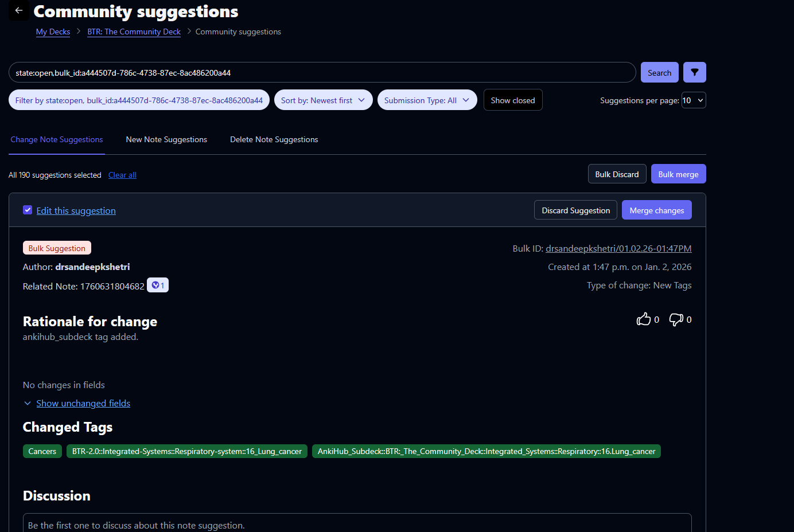The height and width of the screenshot is (532, 794).
Task: Click into the suggestions search field
Action: [x=321, y=73]
